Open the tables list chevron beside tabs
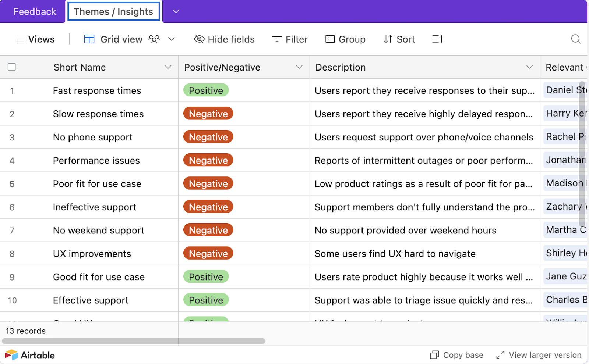 pyautogui.click(x=176, y=11)
